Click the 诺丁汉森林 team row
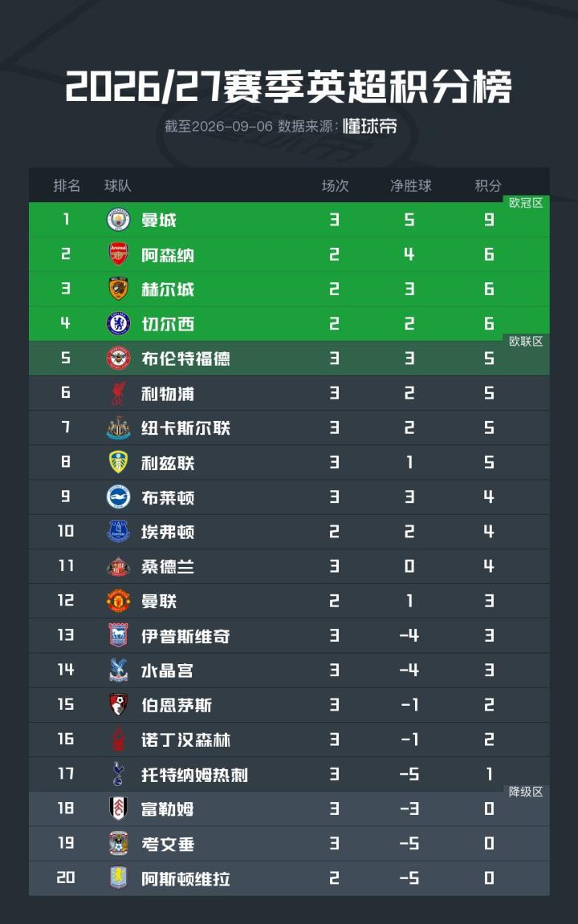Image resolution: width=578 pixels, height=924 pixels. 289,740
